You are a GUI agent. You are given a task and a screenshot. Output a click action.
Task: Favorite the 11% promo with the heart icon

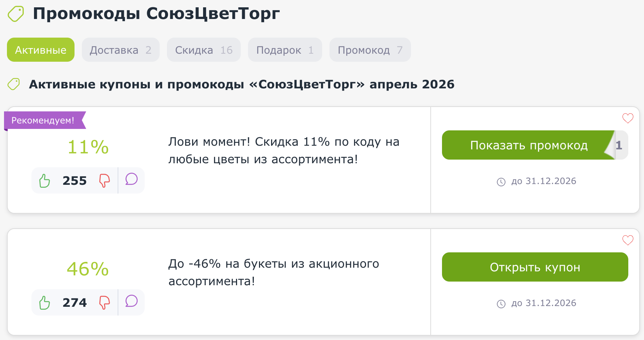coord(628,118)
